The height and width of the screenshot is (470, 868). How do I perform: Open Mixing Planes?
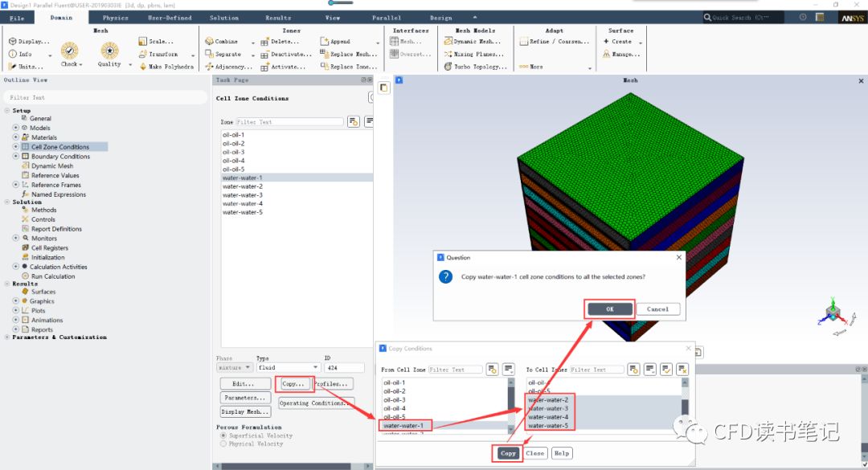tap(474, 55)
